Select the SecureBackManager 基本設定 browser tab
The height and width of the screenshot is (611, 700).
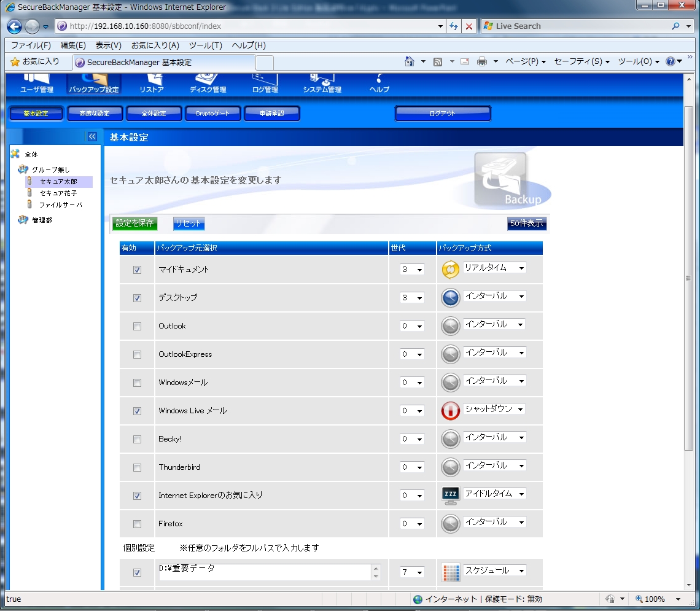[164, 63]
